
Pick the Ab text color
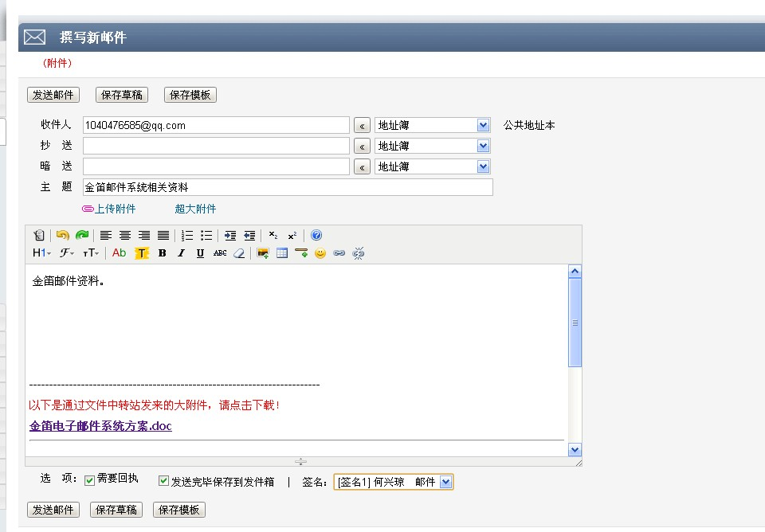(x=119, y=253)
